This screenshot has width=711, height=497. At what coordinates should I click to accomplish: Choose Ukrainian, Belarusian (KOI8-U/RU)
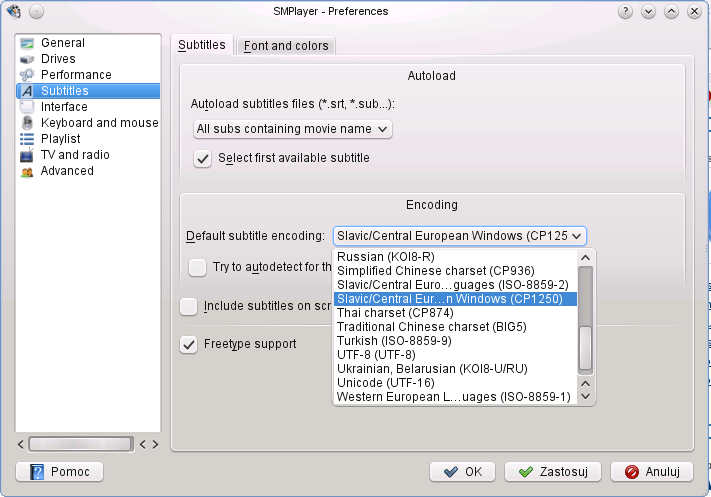pyautogui.click(x=455, y=369)
